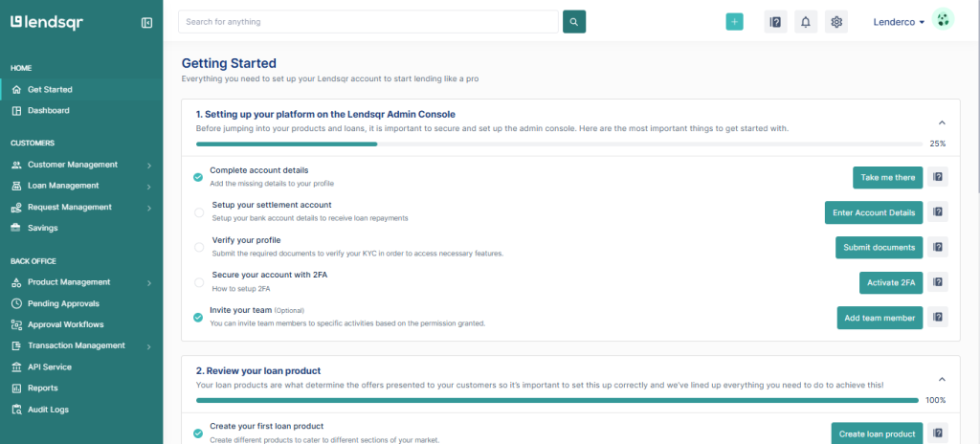Open guide icon for Create your first loan product
The image size is (980, 444).
938,433
